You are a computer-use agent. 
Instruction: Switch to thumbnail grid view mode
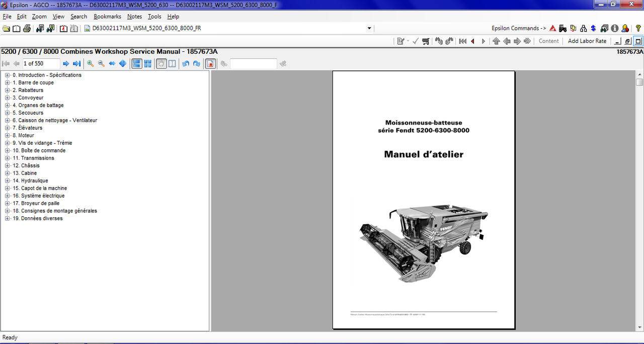(x=148, y=63)
